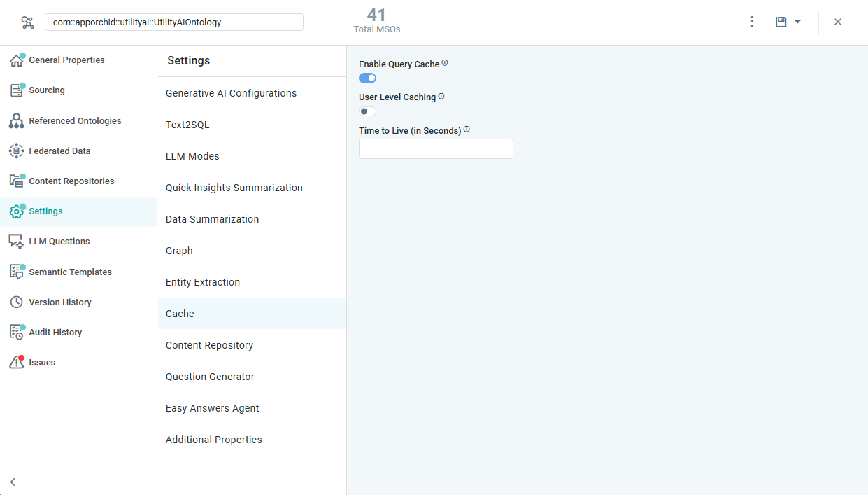The height and width of the screenshot is (495, 868).
Task: Collapse the left sidebar with the chevron
Action: (13, 482)
